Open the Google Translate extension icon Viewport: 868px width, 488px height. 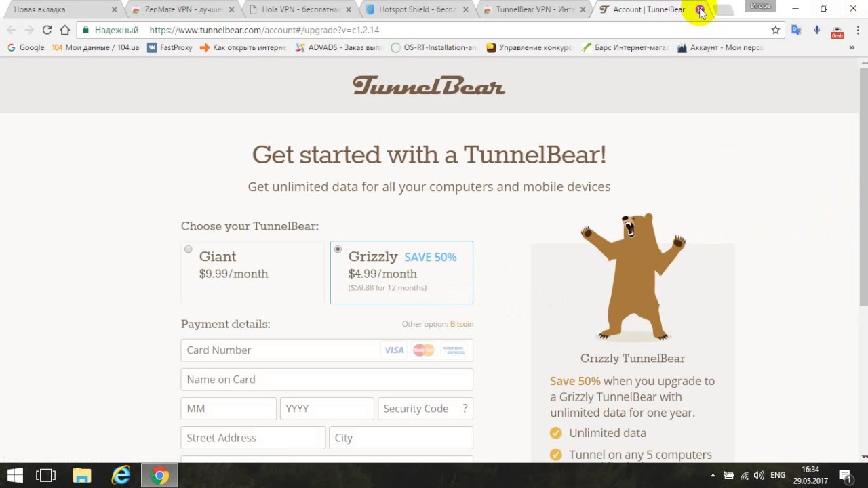click(796, 30)
